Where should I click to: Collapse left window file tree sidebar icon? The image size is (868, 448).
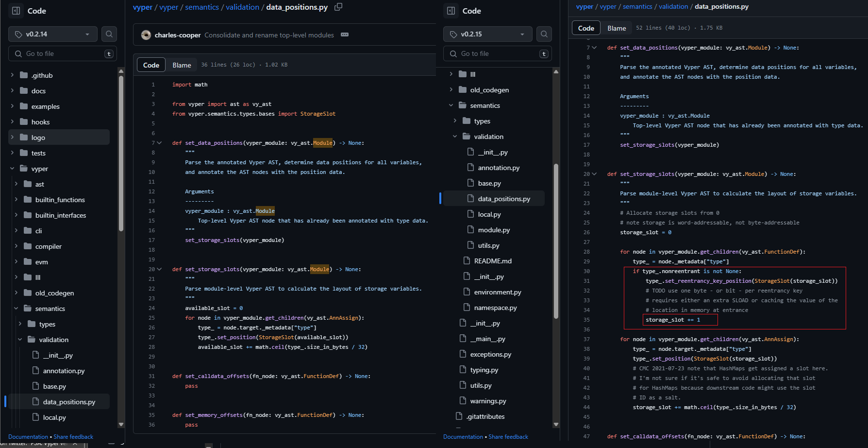tap(16, 11)
